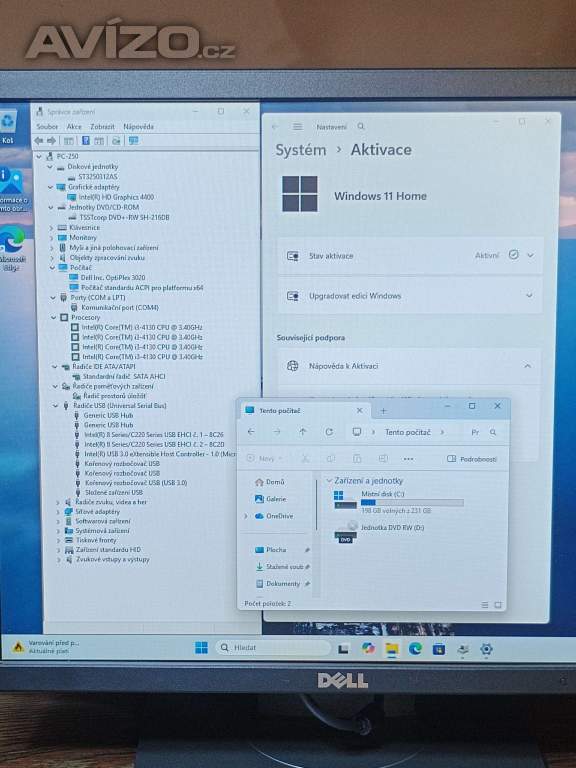Image resolution: width=576 pixels, height=768 pixels.
Task: Select Místní disk (C:) drive
Action: 398,502
